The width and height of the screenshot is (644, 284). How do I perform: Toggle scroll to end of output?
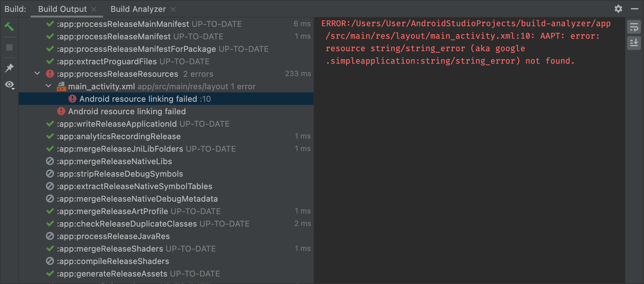click(x=634, y=43)
